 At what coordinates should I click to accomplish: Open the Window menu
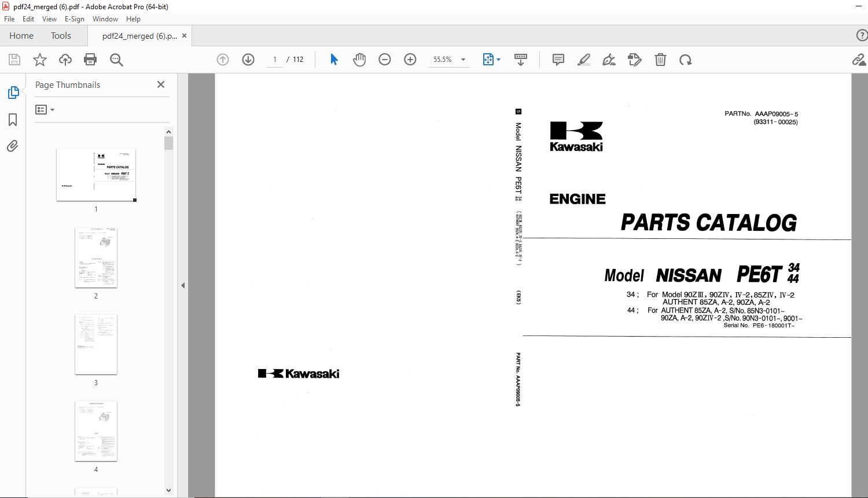pos(105,19)
